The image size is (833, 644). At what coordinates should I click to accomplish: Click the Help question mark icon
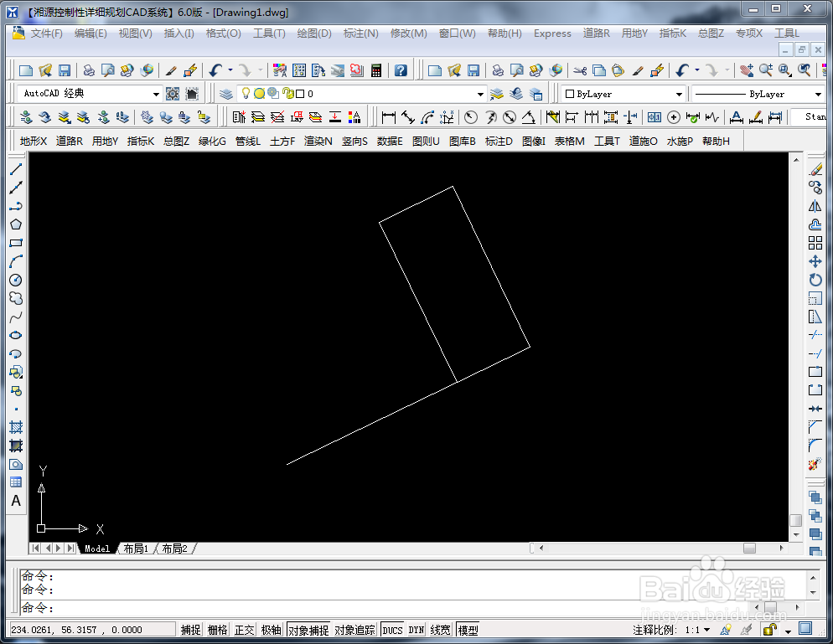[401, 70]
